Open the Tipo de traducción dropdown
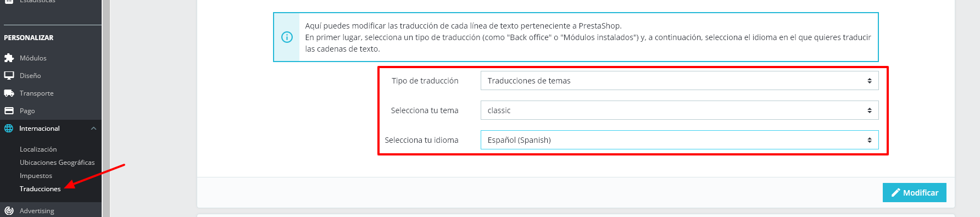The width and height of the screenshot is (980, 217). click(680, 81)
